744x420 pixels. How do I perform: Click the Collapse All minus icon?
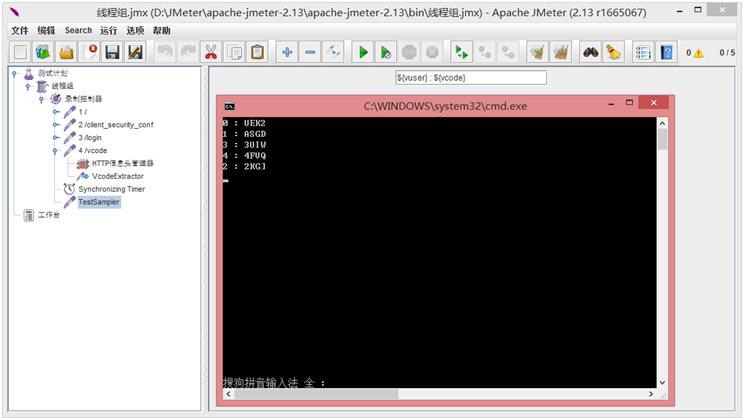tap(310, 52)
